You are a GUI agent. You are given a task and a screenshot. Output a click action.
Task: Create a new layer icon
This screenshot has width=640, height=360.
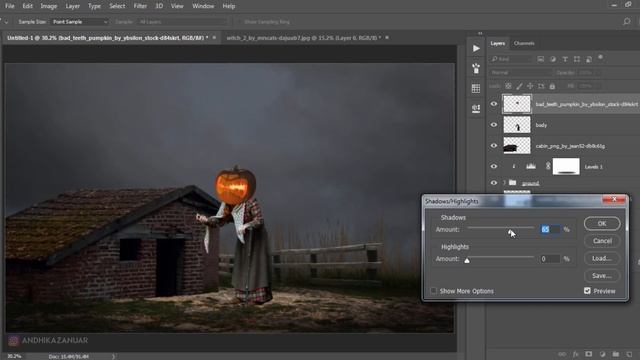pos(629,354)
